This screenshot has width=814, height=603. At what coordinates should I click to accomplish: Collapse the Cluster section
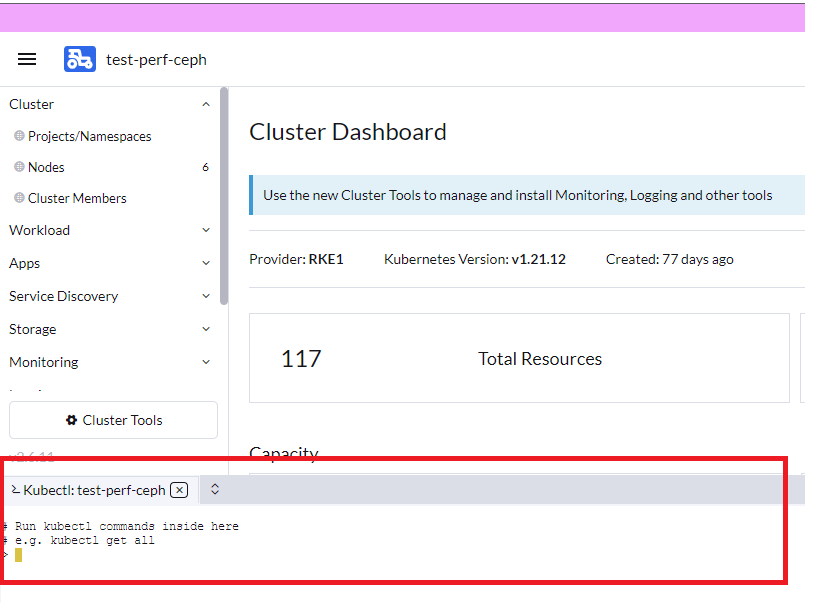pos(206,104)
